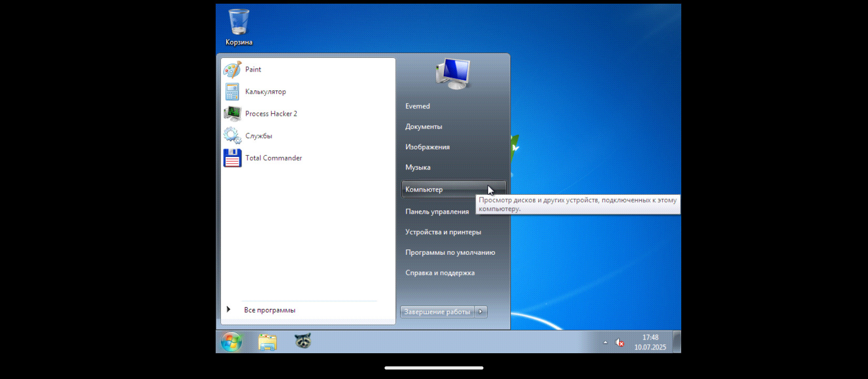
Task: Click the Windows Start orb
Action: click(231, 342)
